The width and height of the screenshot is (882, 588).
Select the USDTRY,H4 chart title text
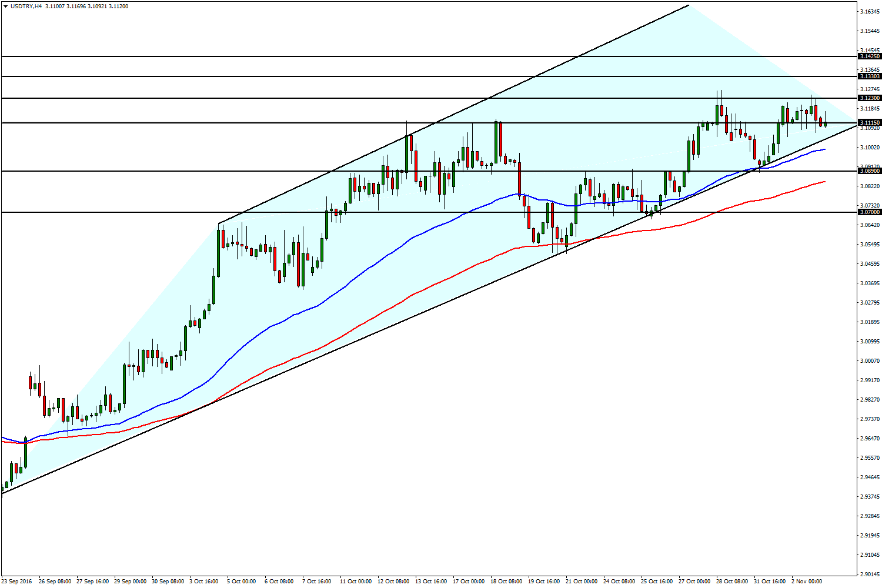(x=26, y=6)
